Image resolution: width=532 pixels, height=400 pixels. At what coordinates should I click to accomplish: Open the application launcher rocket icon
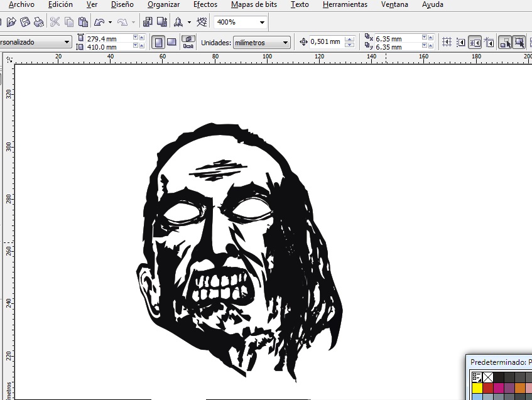[x=178, y=22]
